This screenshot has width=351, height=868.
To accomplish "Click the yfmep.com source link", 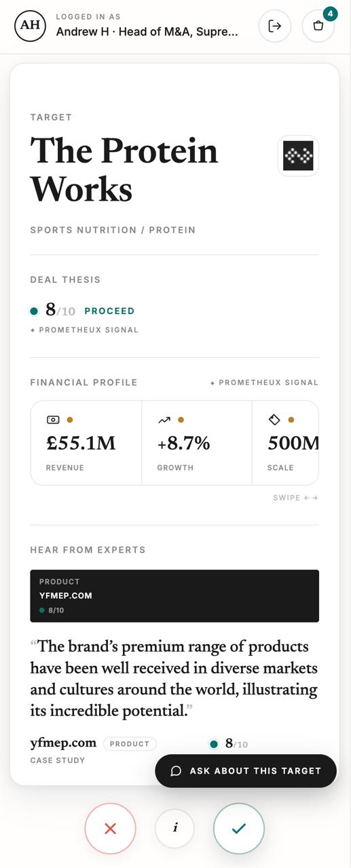I will point(63,743).
